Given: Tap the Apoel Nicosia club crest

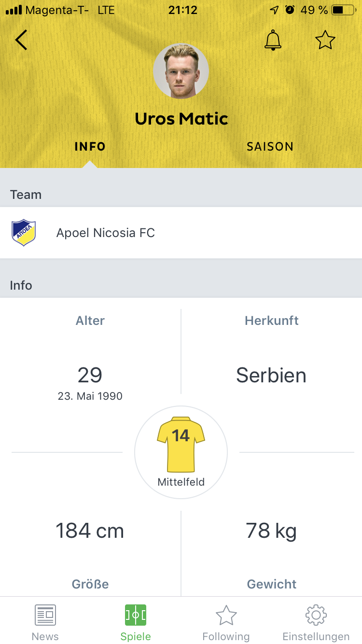Looking at the screenshot, I should [x=24, y=233].
